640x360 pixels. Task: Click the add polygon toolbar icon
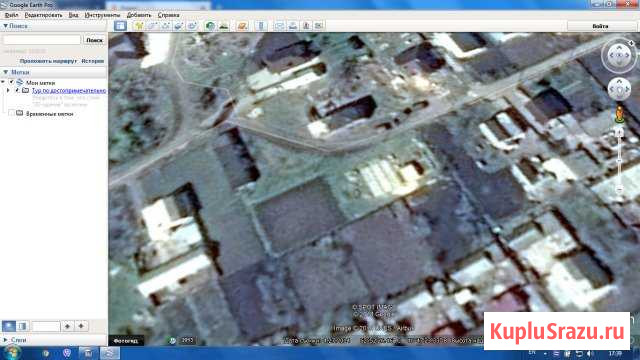coord(152,26)
